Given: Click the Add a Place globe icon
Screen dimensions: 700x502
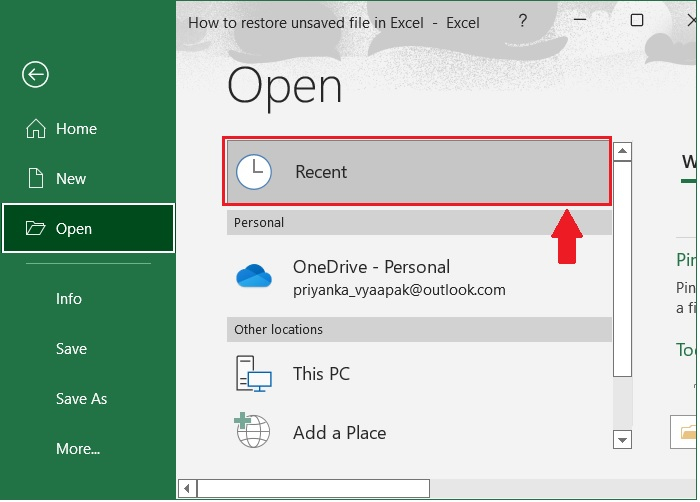Looking at the screenshot, I should tap(252, 430).
